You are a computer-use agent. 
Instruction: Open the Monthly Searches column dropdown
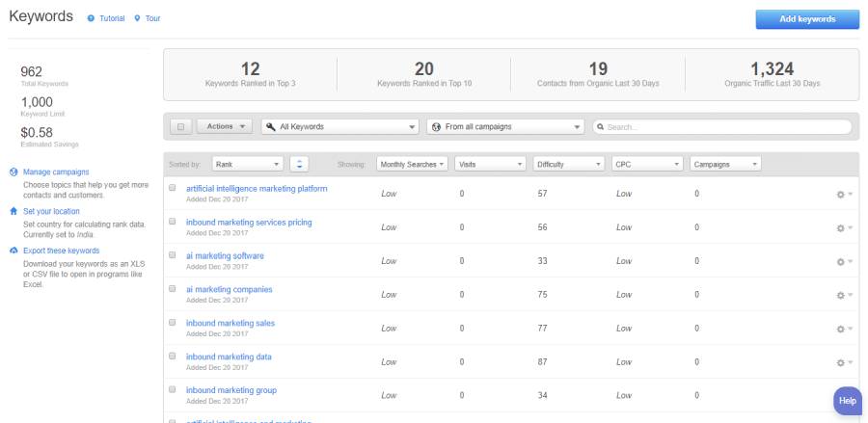(x=413, y=164)
